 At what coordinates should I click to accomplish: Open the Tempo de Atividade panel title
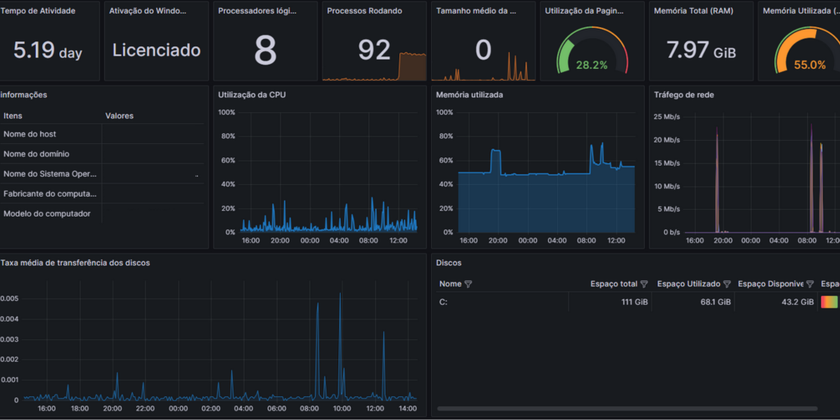tap(38, 11)
